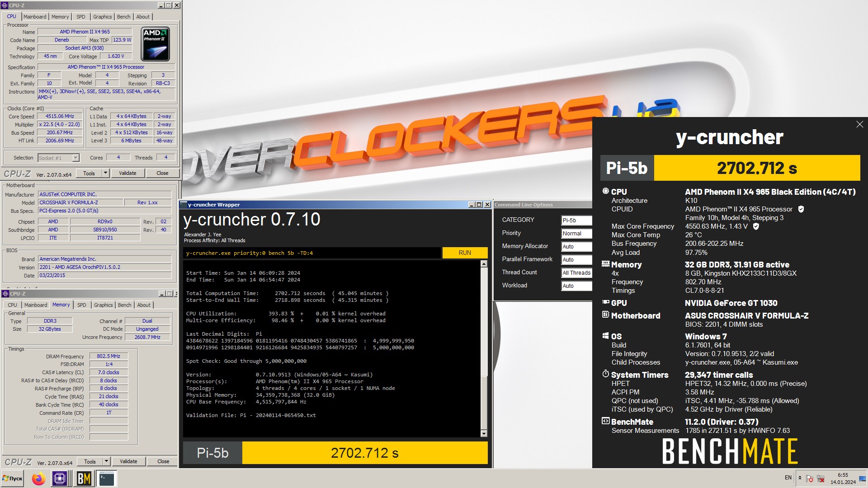Viewport: 868px width, 488px height.
Task: Open the Workload dropdown
Action: point(576,286)
